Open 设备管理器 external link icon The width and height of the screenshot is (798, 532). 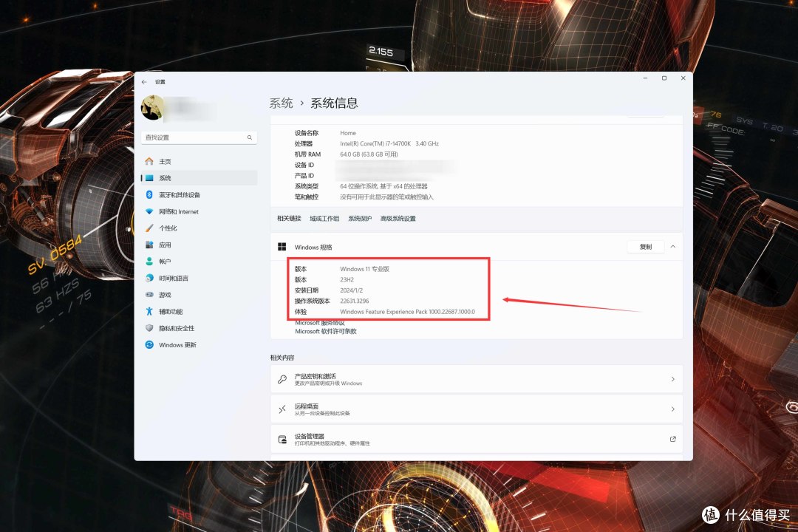(x=673, y=439)
